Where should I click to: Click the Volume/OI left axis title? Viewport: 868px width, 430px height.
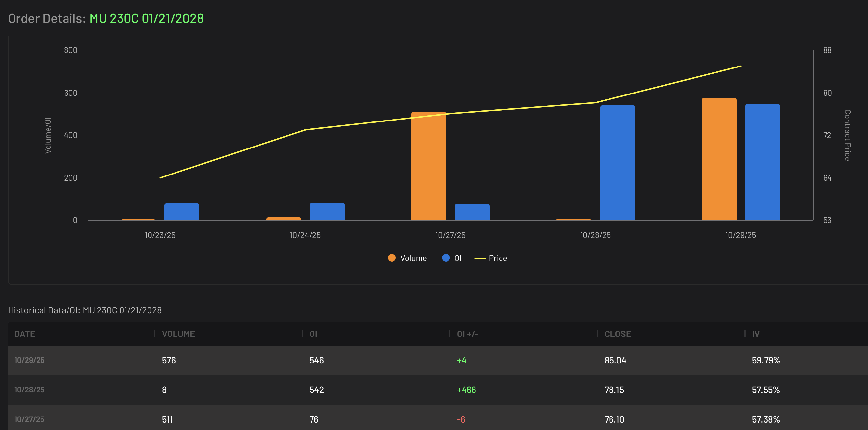48,135
